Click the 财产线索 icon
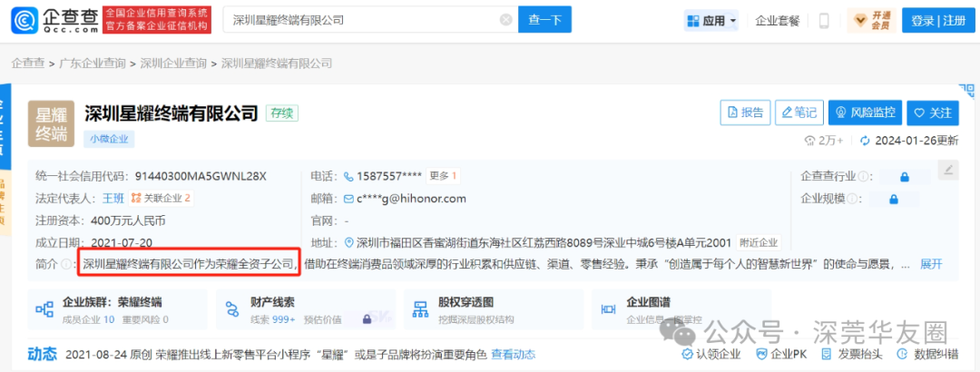980x372 pixels. coord(232,309)
